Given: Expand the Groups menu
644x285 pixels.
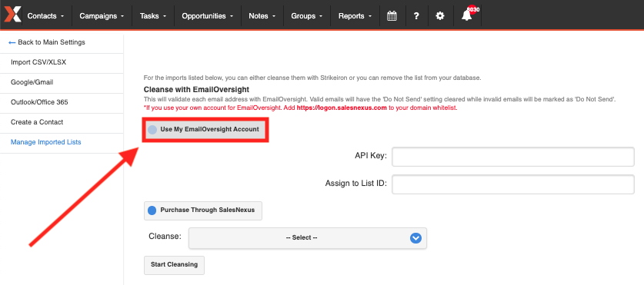Looking at the screenshot, I should tap(306, 16).
